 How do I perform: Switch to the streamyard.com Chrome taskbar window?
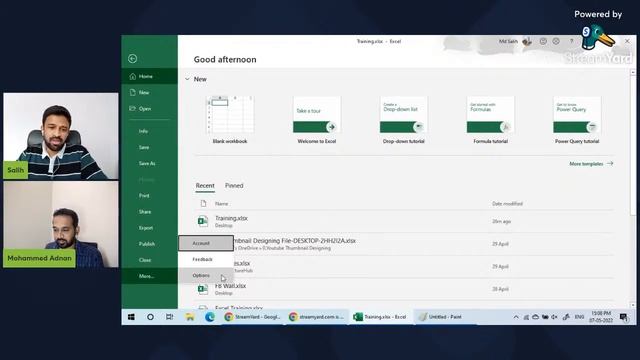point(317,317)
